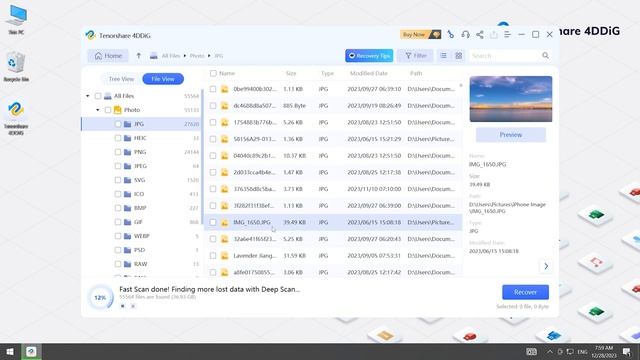Click the Recover button

point(525,292)
